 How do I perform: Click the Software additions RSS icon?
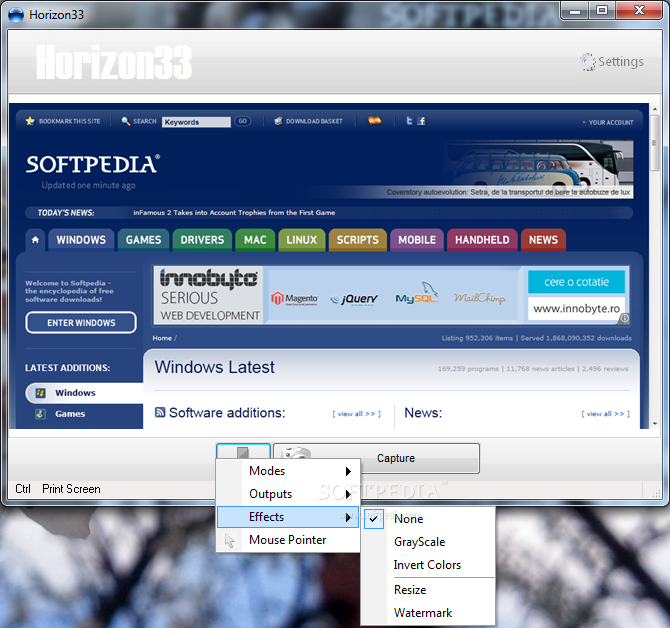[x=160, y=412]
